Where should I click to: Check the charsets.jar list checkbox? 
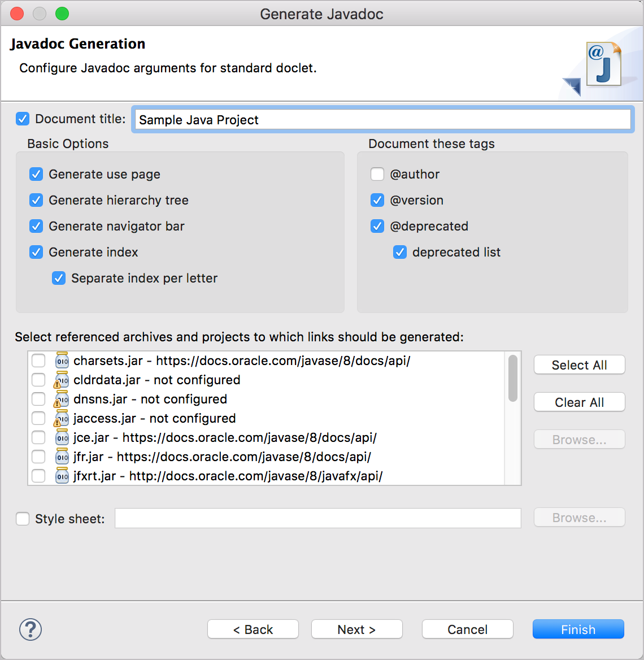38,361
